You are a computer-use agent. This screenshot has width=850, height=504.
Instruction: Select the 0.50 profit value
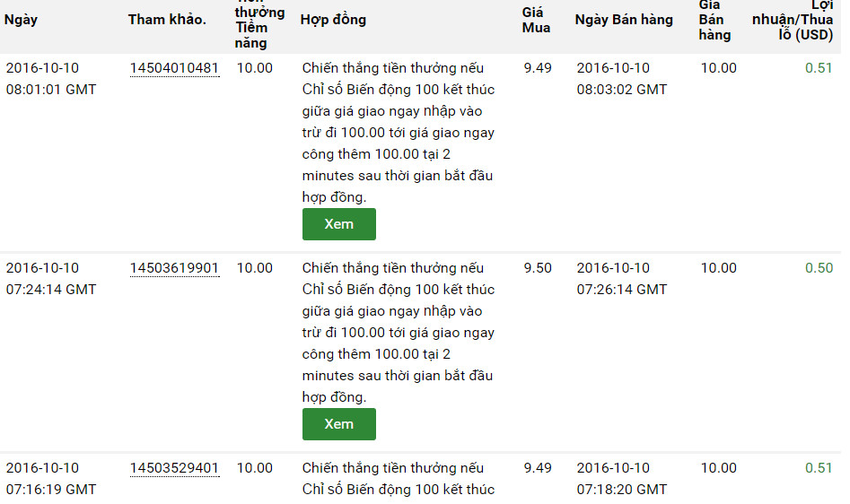click(x=819, y=268)
